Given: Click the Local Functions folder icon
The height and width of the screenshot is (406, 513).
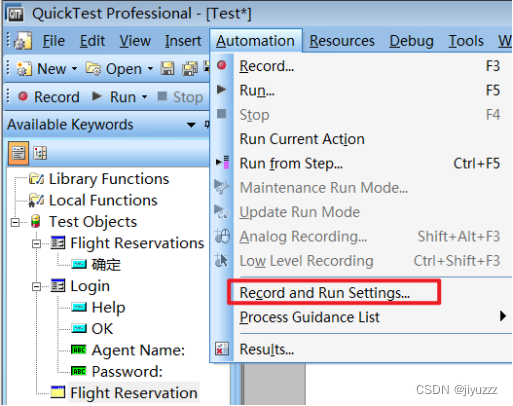Looking at the screenshot, I should pyautogui.click(x=36, y=200).
